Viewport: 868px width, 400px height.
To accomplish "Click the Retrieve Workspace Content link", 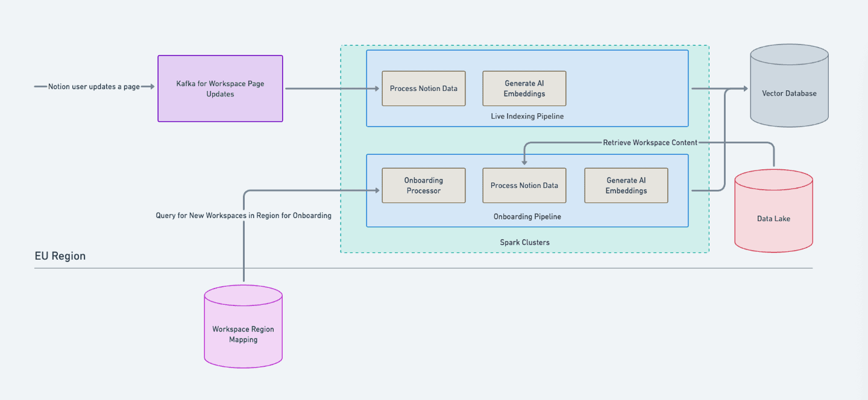I will tap(650, 143).
